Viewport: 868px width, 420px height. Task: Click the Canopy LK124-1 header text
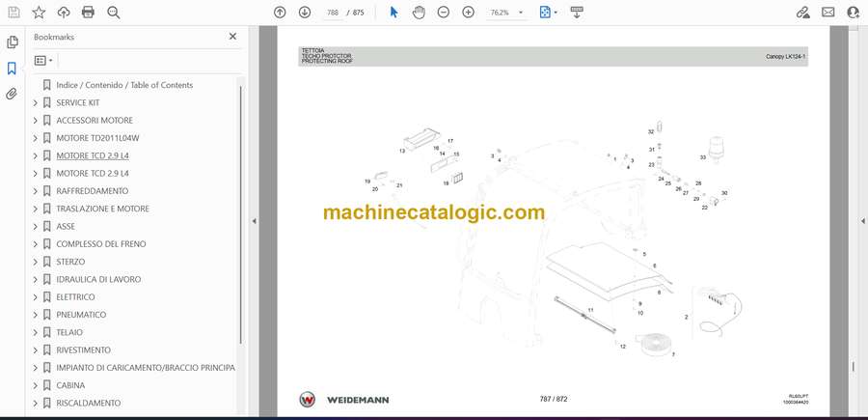[784, 57]
